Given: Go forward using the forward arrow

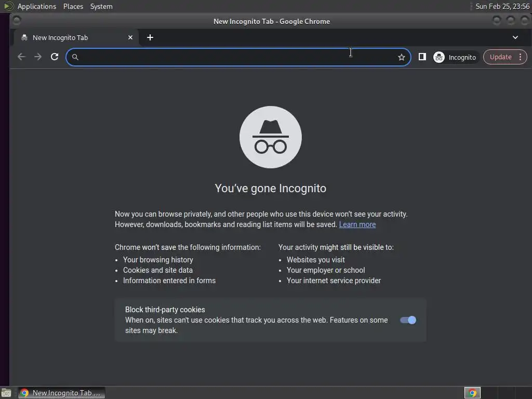Looking at the screenshot, I should pyautogui.click(x=38, y=57).
